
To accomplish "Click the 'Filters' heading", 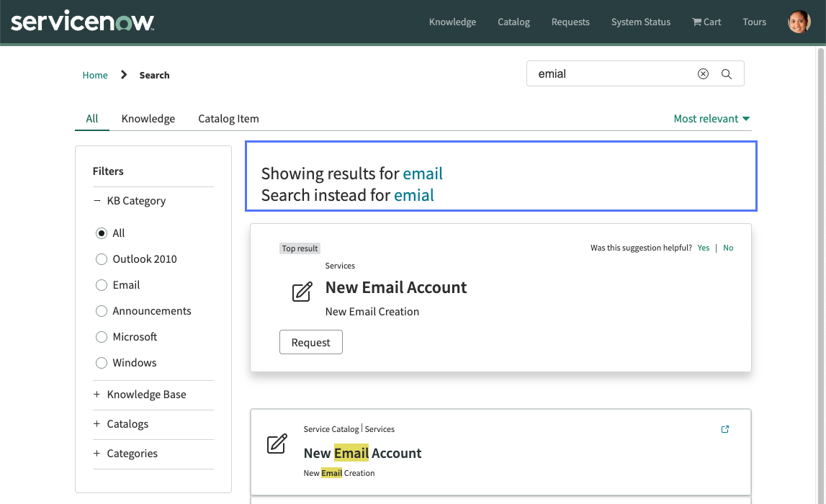I will (108, 171).
